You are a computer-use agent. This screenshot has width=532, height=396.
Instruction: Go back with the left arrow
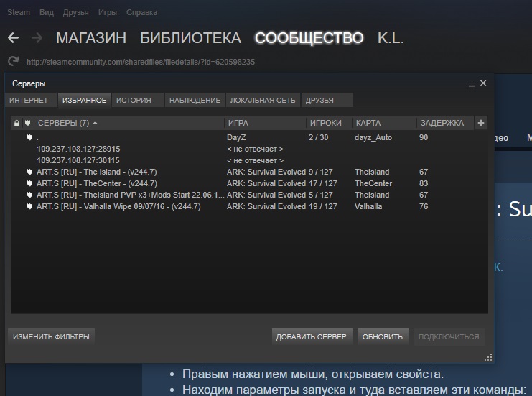click(13, 37)
